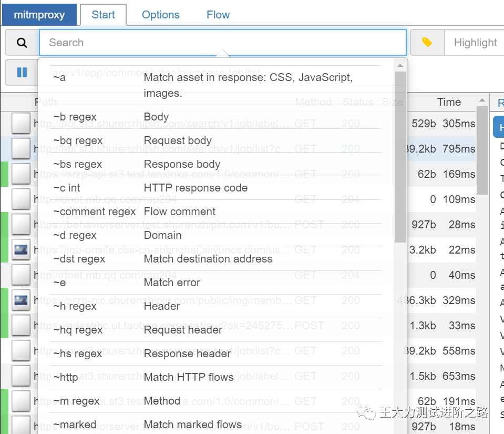Focus the Search filter input
Screen dimensions: 504x434
(x=223, y=43)
